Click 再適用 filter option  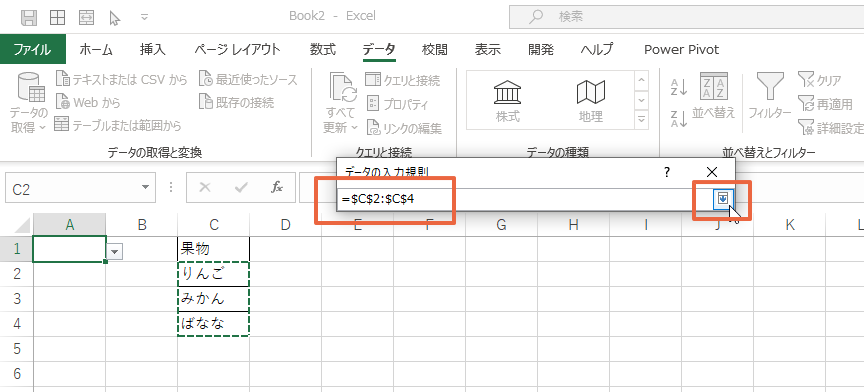tap(825, 104)
